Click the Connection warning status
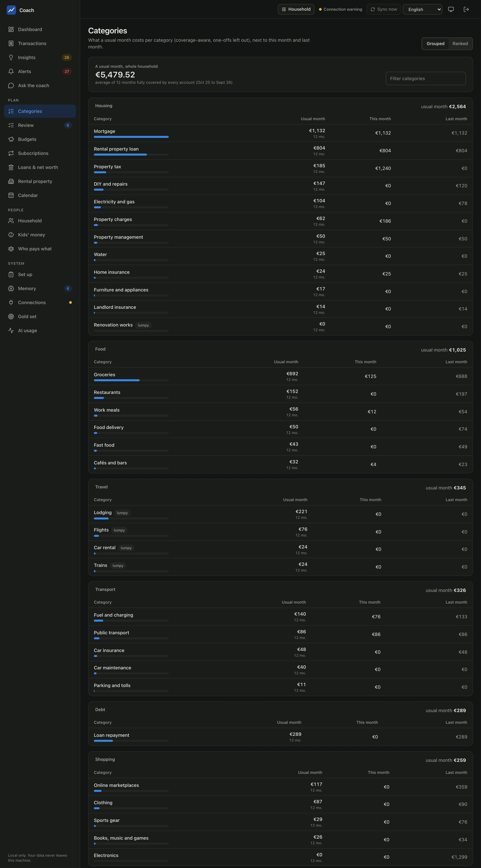Viewport: 481px width, 868px height. pos(340,10)
